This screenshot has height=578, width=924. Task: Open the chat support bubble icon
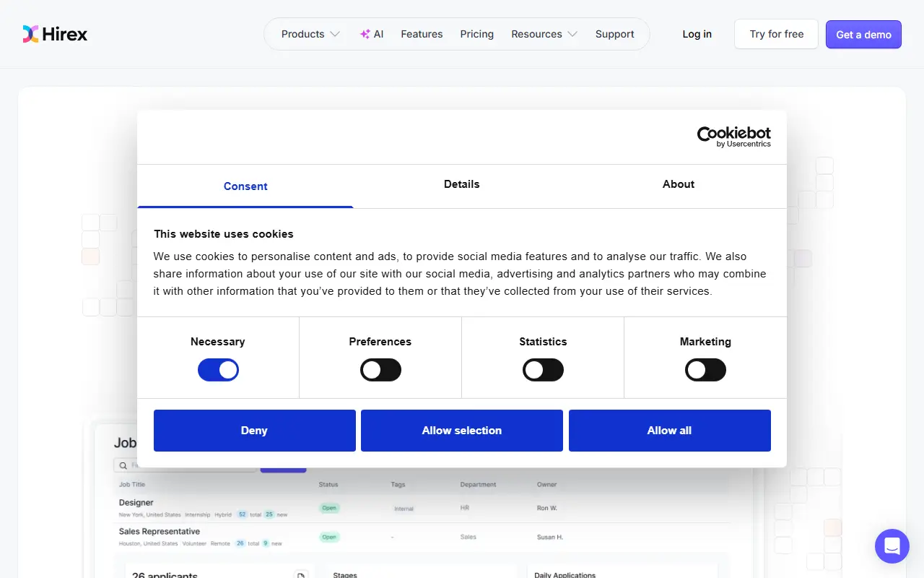tap(892, 546)
